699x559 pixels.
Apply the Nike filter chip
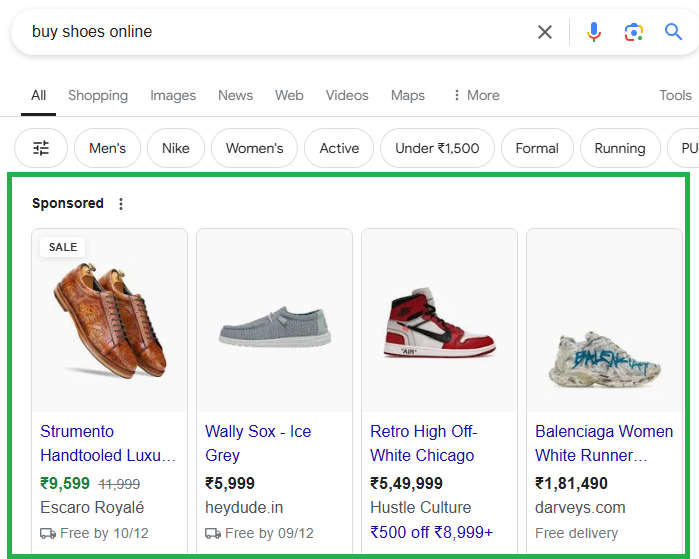[x=176, y=148]
